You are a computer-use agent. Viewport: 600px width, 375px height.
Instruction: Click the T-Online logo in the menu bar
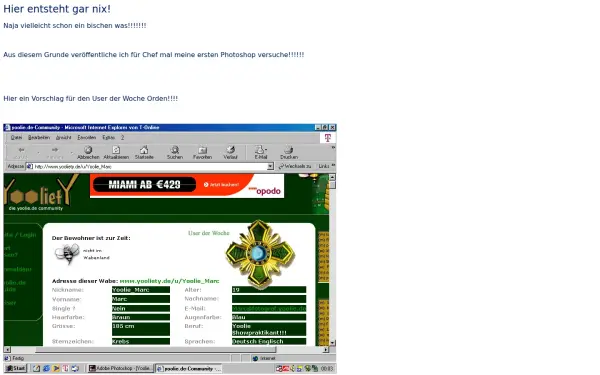click(328, 138)
